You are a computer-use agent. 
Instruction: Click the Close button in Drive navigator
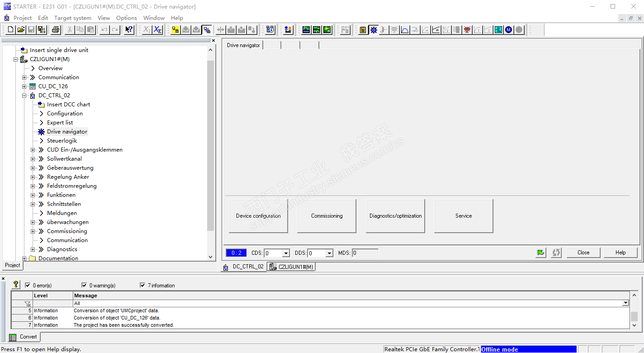click(583, 253)
